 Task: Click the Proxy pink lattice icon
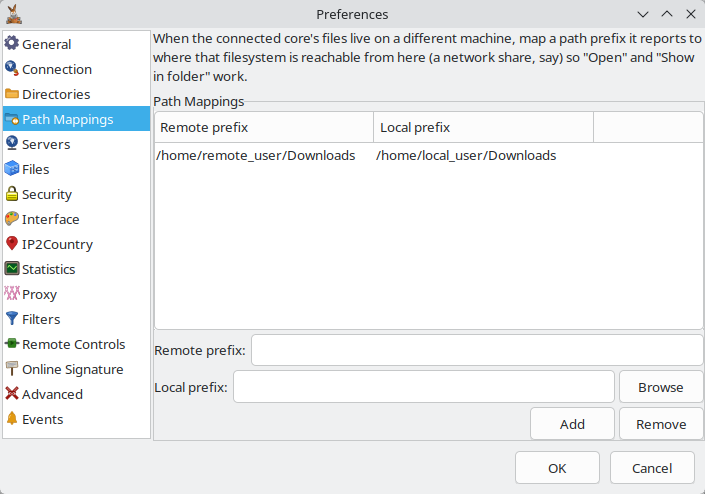[12, 294]
